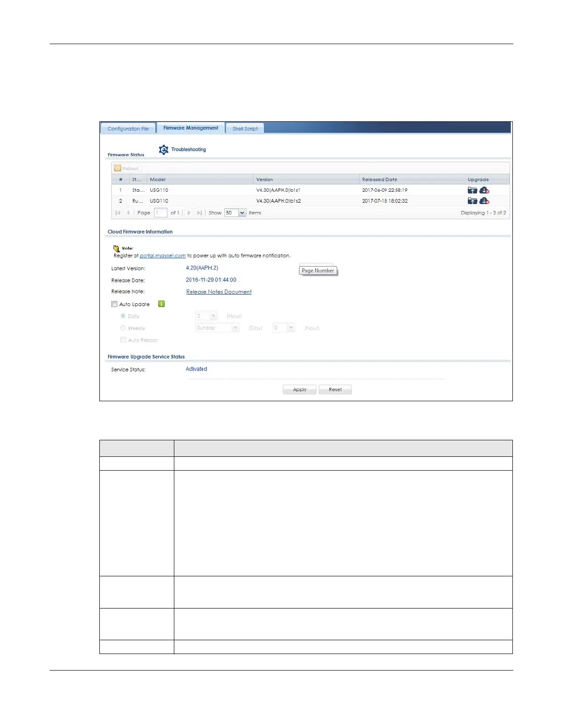Open the Release Notes Document link

[x=219, y=292]
